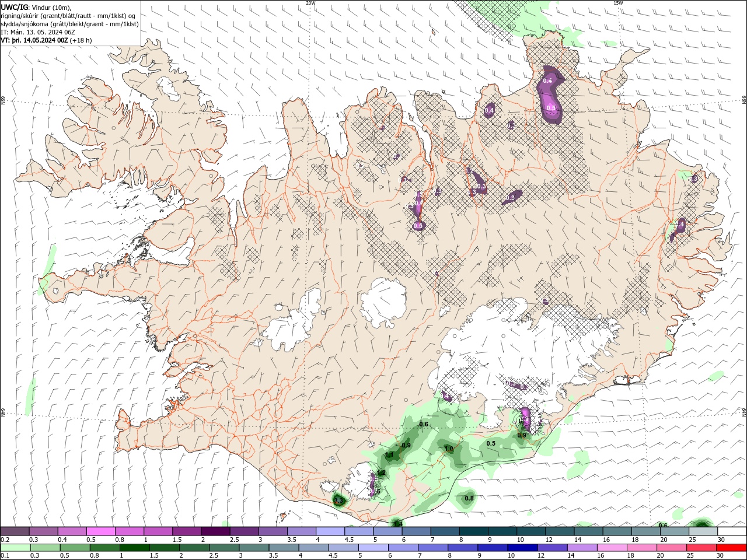Click the bright pink 0.5 swatch in top legend row

point(101,531)
